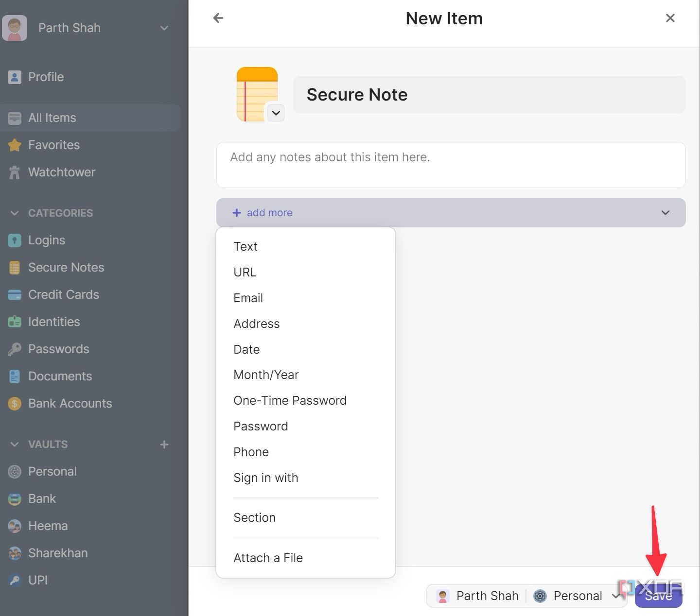This screenshot has width=700, height=616.
Task: Select the Logins category
Action: 46,240
